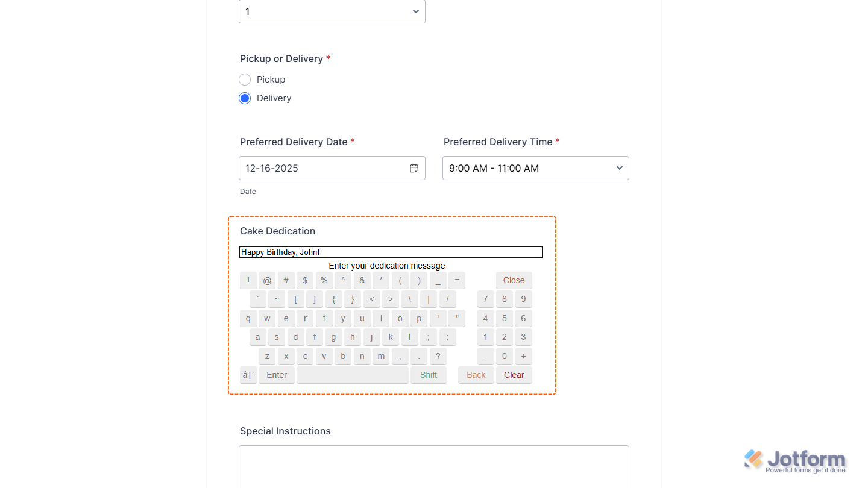The image size is (868, 488).
Task: Open the calendar icon on delivery date
Action: 414,168
